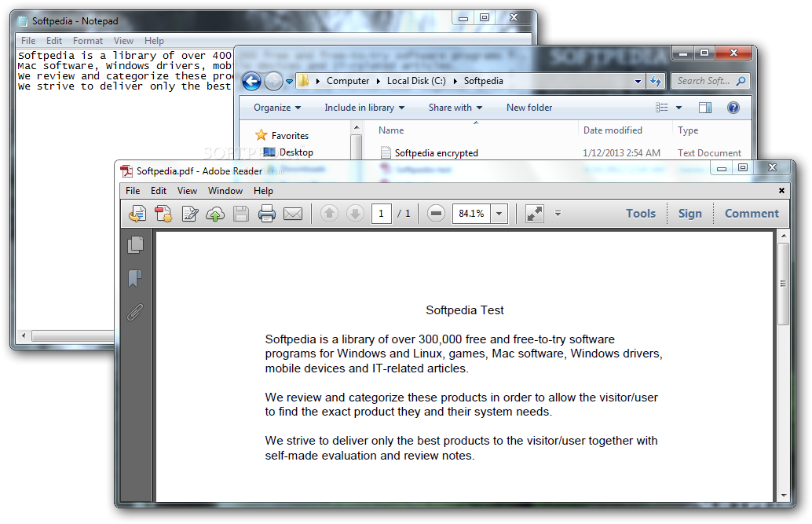Click the Change view icon in Explorer
This screenshot has width=812, height=524.
click(662, 108)
